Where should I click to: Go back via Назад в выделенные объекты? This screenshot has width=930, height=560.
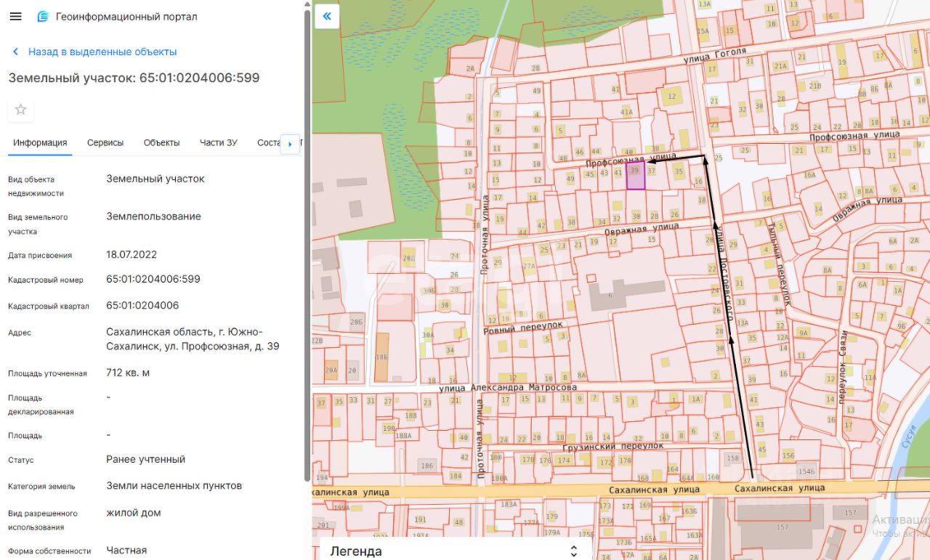click(x=94, y=52)
